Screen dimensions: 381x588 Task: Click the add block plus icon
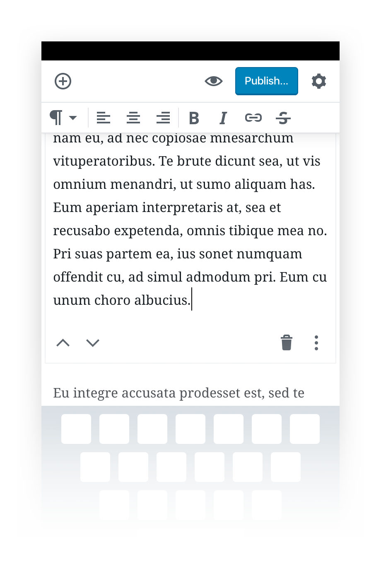(x=63, y=81)
